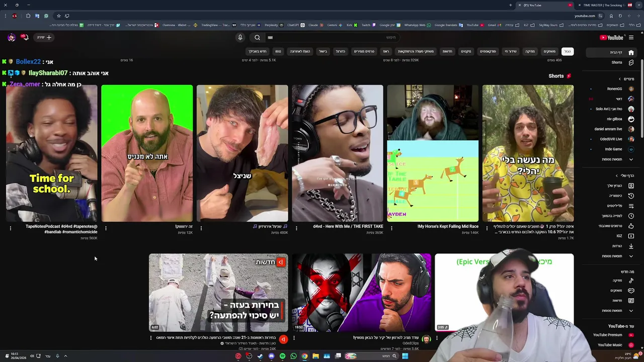Open the RonenGG subscription channel
644x362 pixels.
point(612,89)
